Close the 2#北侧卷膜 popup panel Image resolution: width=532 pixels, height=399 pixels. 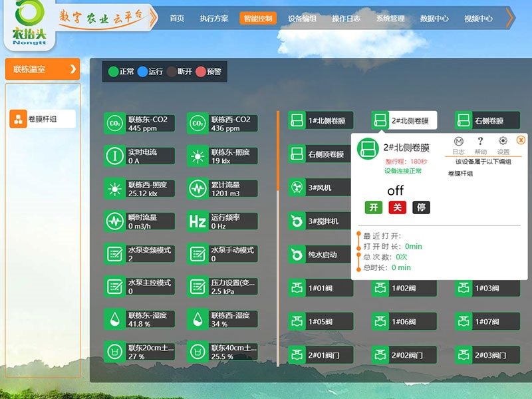[x=521, y=140]
